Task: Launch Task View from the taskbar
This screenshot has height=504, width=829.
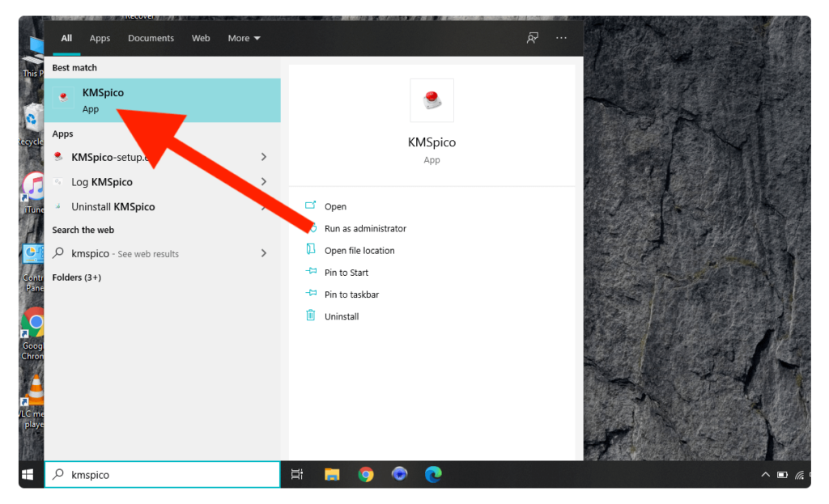Action: click(x=297, y=474)
